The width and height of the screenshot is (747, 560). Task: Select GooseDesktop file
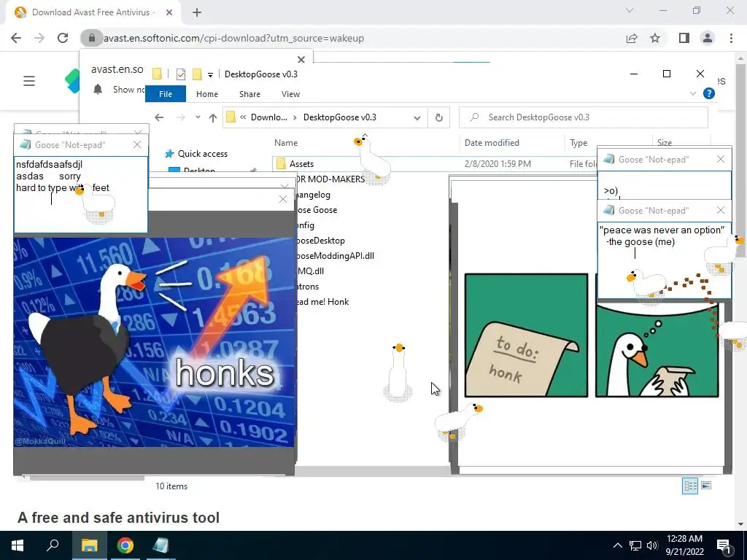(321, 241)
